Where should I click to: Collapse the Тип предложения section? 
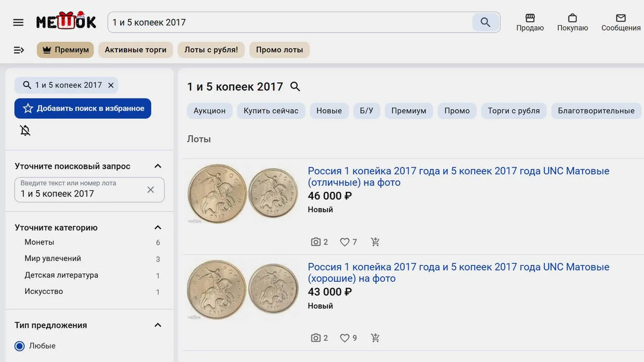[158, 325]
